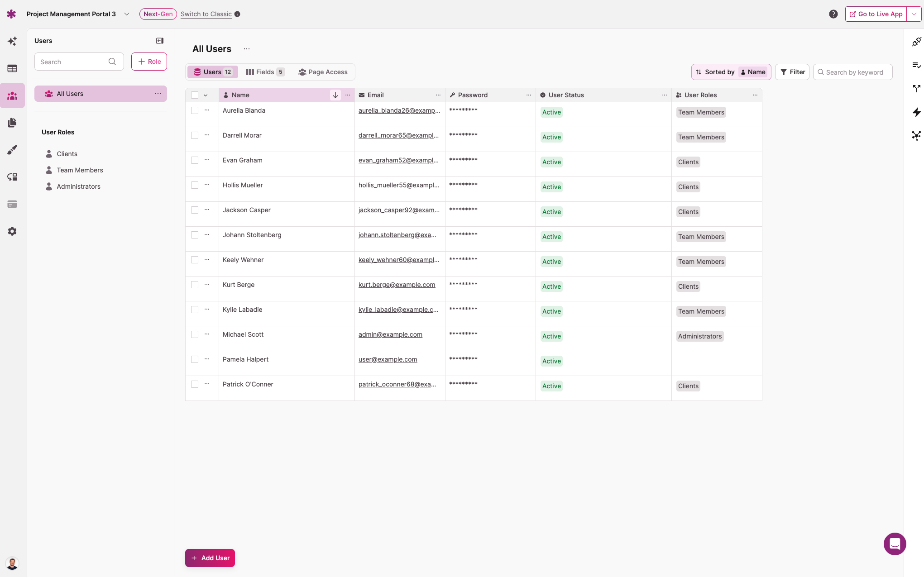This screenshot has height=577, width=924.
Task: Toggle the select-all header checkbox
Action: pyautogui.click(x=195, y=95)
